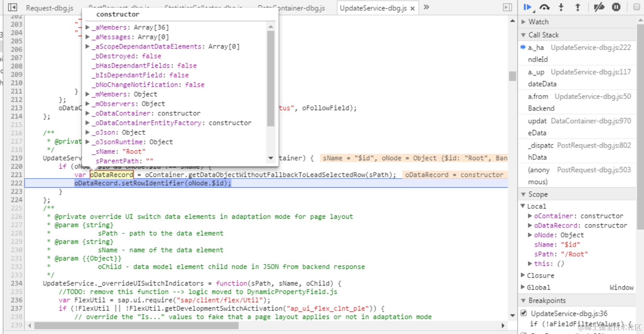Deactivate all breakpoints
644x334 pixels.
599,7
